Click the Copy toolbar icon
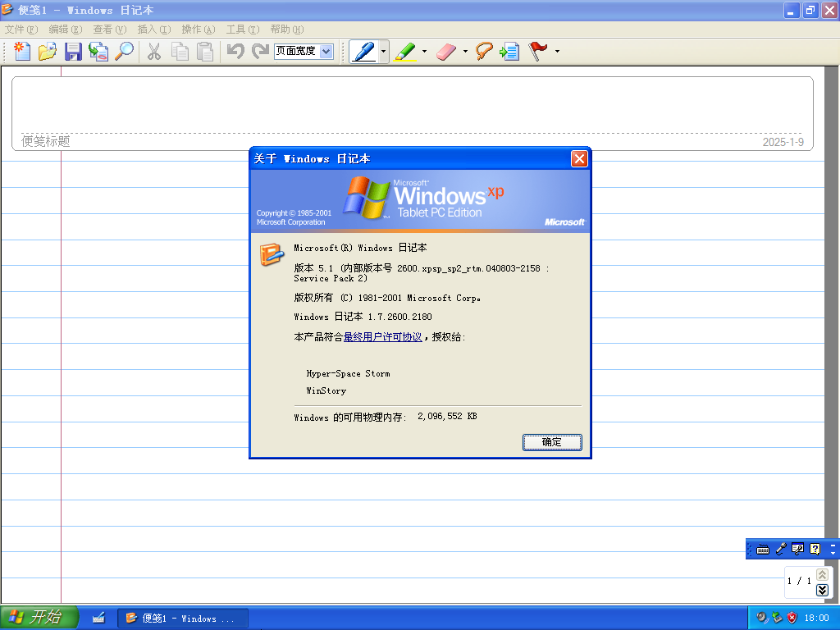 coord(180,52)
